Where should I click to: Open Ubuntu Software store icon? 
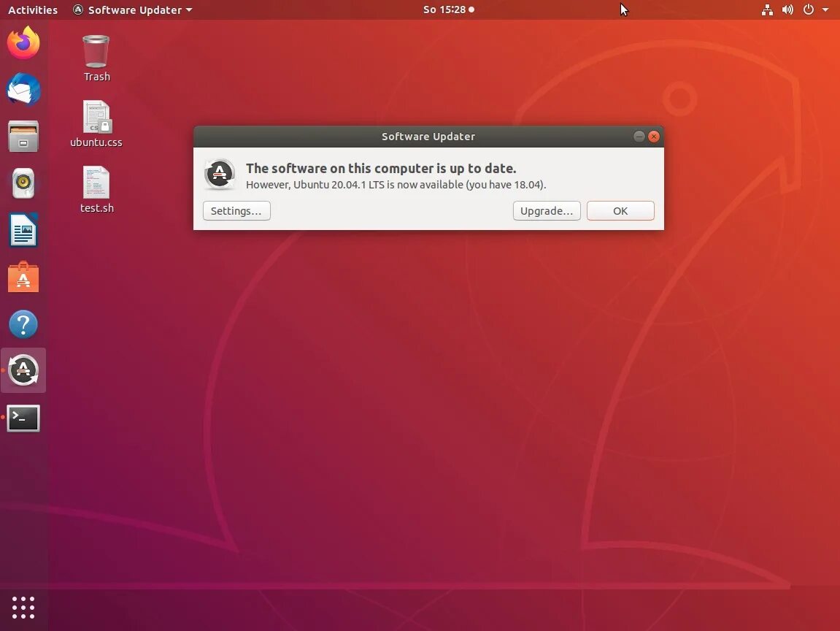[x=23, y=278]
